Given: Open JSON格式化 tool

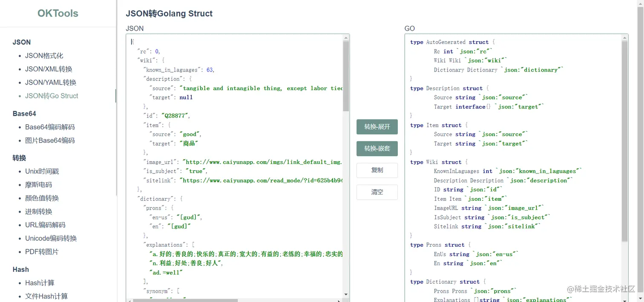Looking at the screenshot, I should point(44,56).
